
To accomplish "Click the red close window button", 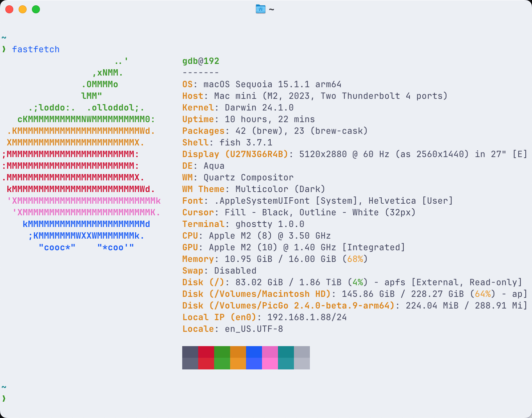I will pos(9,9).
